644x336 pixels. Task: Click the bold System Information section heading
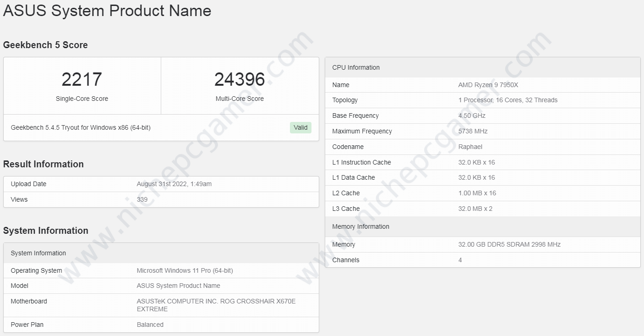[x=46, y=231]
